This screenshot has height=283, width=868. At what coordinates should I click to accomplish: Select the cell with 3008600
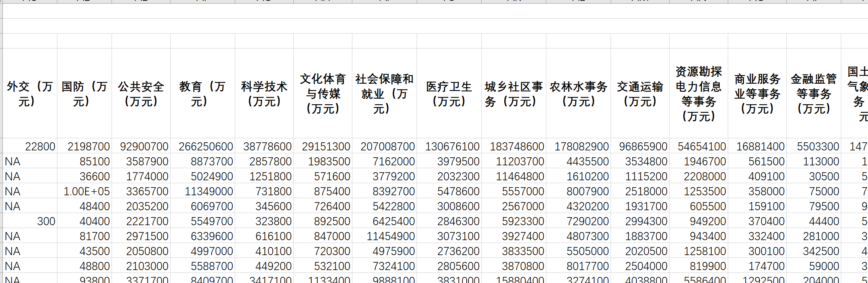coord(449,206)
